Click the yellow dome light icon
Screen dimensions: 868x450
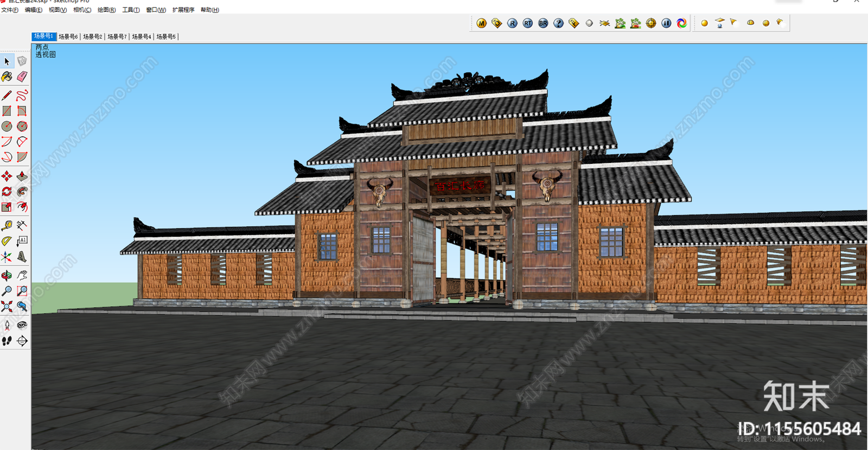point(750,23)
